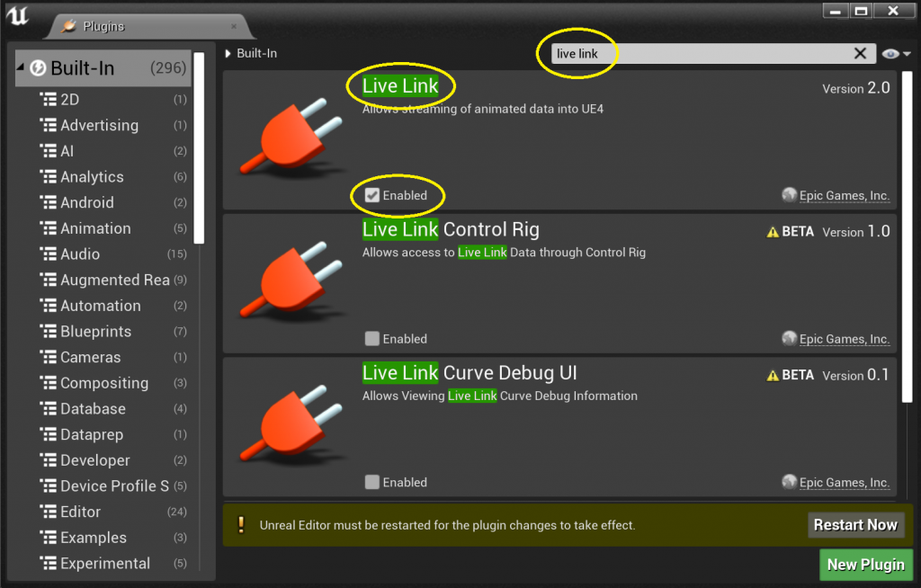Image resolution: width=921 pixels, height=588 pixels.
Task: Click the Experimental category list icon
Action: pyautogui.click(x=49, y=564)
